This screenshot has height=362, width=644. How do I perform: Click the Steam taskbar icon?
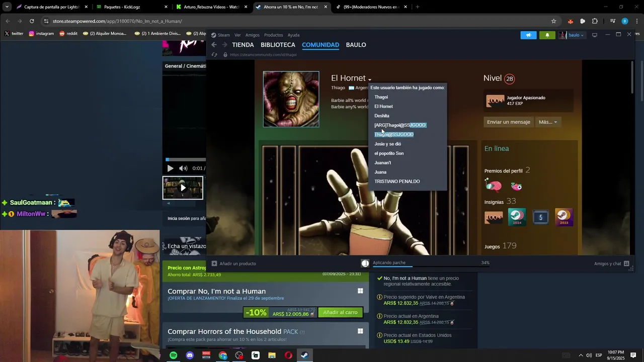pyautogui.click(x=305, y=355)
